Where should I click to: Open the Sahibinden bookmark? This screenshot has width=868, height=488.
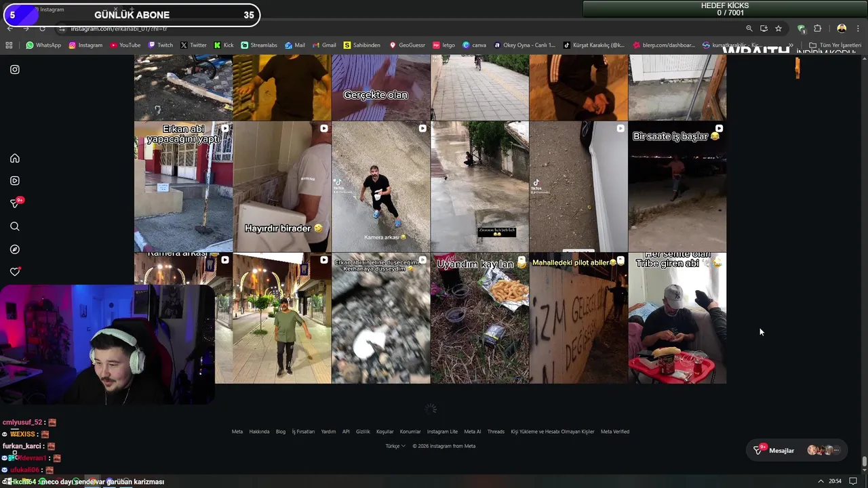tap(362, 45)
